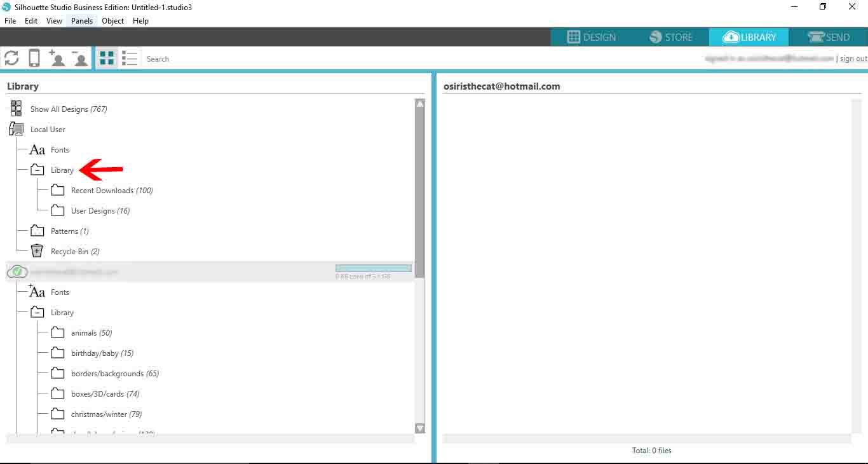Open the birthday/baby (15) folder
This screenshot has width=868, height=464.
[102, 353]
